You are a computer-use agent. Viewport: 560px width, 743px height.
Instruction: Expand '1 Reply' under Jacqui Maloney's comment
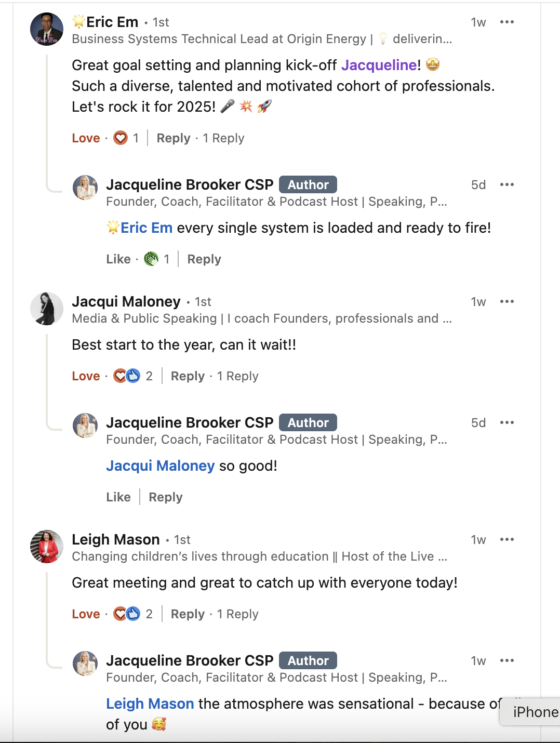click(x=237, y=376)
